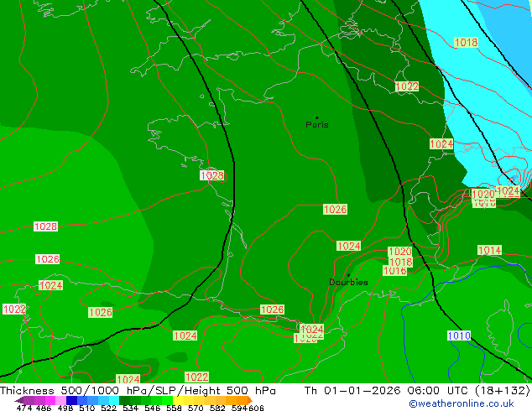This screenshot has height=411, width=532.
Task: Click the 486 legend value
Action: pos(44,408)
